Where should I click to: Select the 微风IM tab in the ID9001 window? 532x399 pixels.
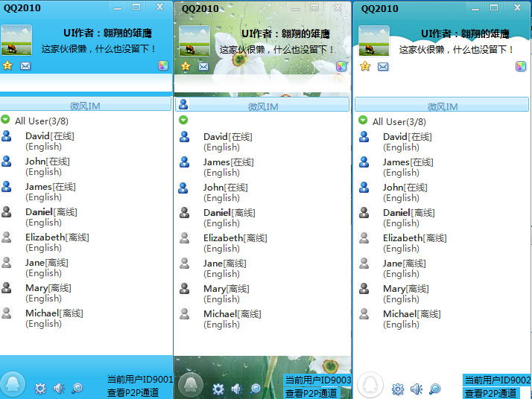(86, 104)
